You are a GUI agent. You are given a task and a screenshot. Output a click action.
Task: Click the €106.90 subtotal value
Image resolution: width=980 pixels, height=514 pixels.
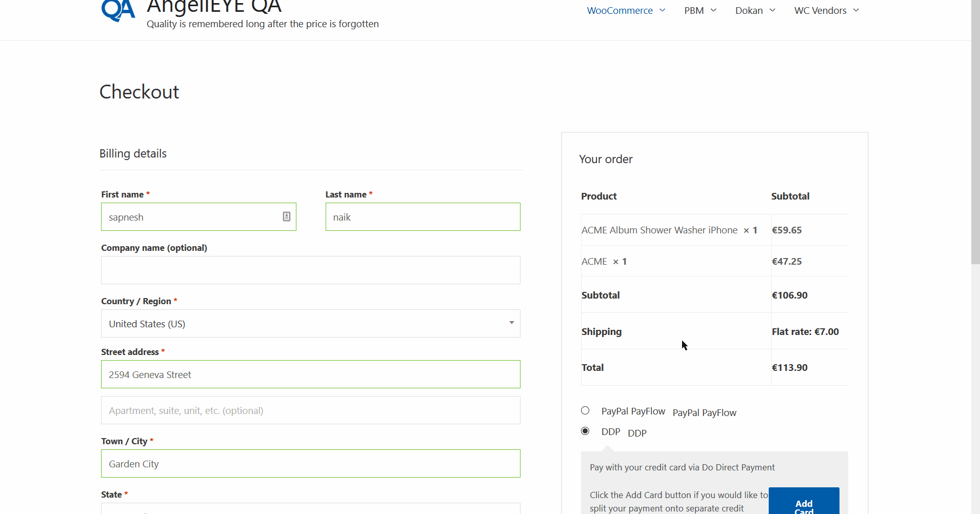click(x=790, y=295)
